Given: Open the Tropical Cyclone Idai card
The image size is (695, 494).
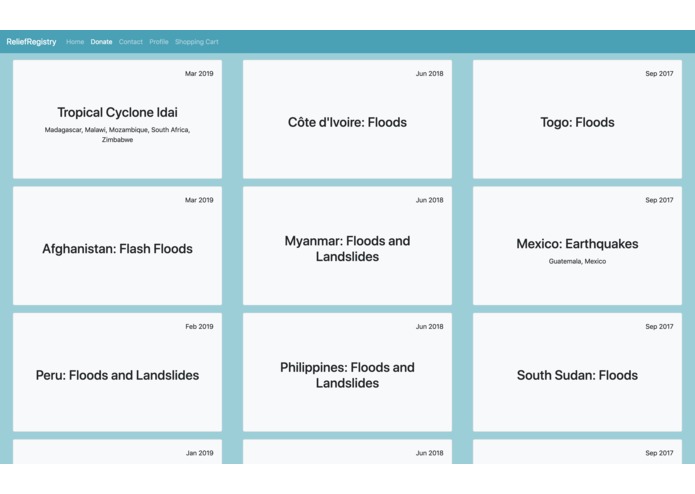Looking at the screenshot, I should 117,119.
